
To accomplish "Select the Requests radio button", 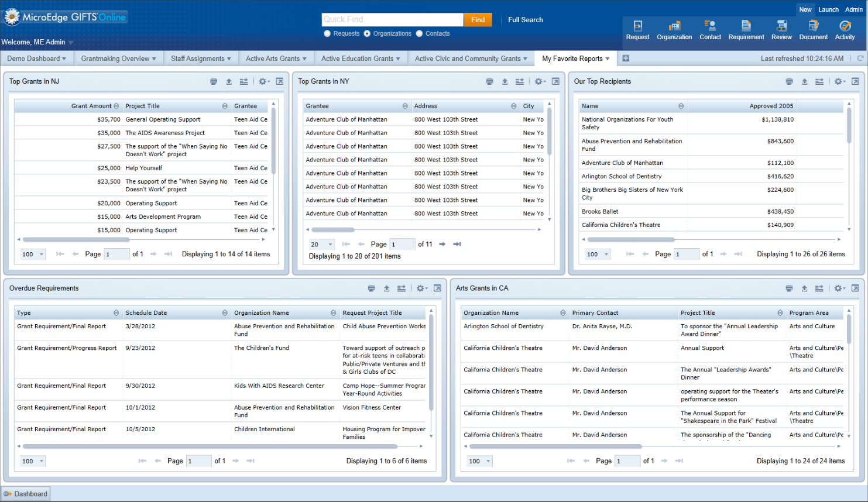I will pyautogui.click(x=327, y=34).
